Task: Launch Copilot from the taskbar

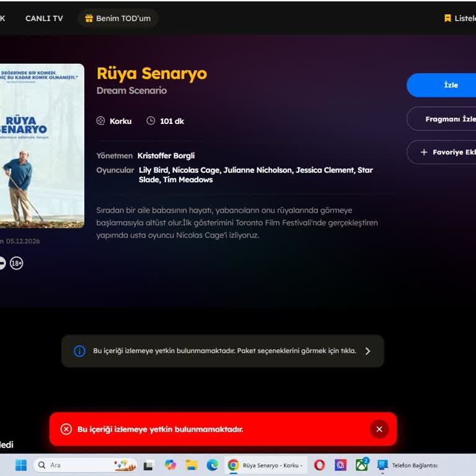Action: pyautogui.click(x=170, y=465)
